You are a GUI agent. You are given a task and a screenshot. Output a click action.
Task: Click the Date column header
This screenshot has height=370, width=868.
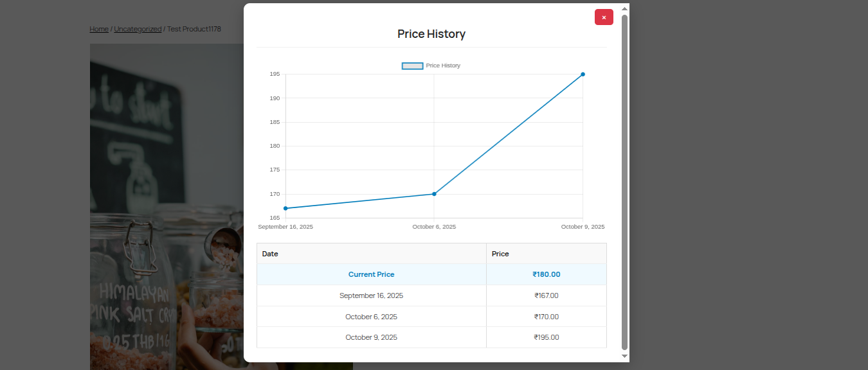270,254
